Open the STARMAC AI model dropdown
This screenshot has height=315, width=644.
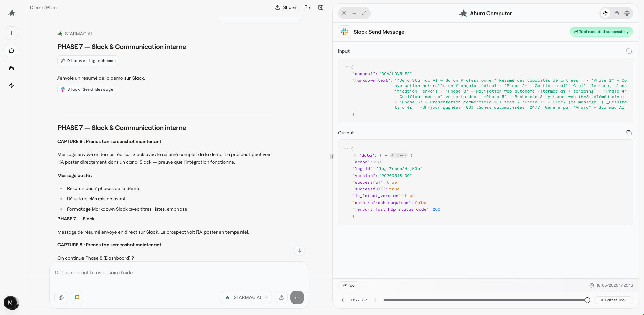tap(246, 297)
